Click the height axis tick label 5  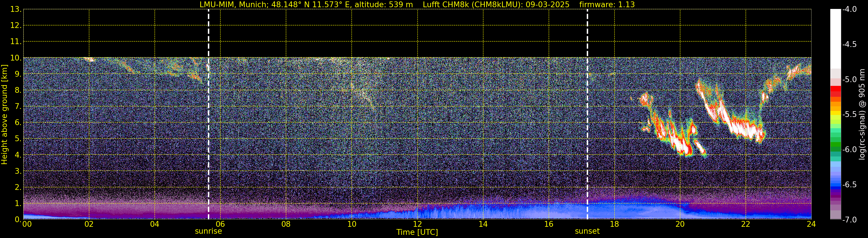[18, 139]
